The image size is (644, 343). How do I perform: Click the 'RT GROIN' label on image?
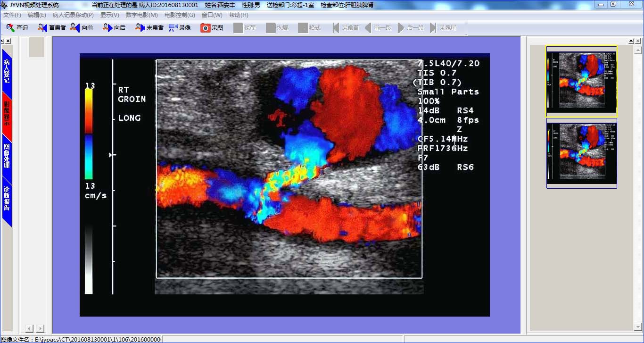pyautogui.click(x=132, y=94)
